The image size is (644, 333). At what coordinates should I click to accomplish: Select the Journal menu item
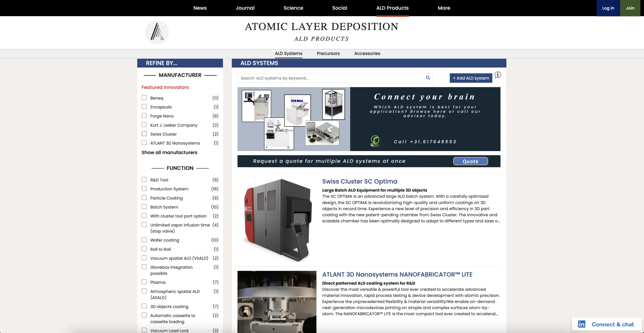(245, 8)
